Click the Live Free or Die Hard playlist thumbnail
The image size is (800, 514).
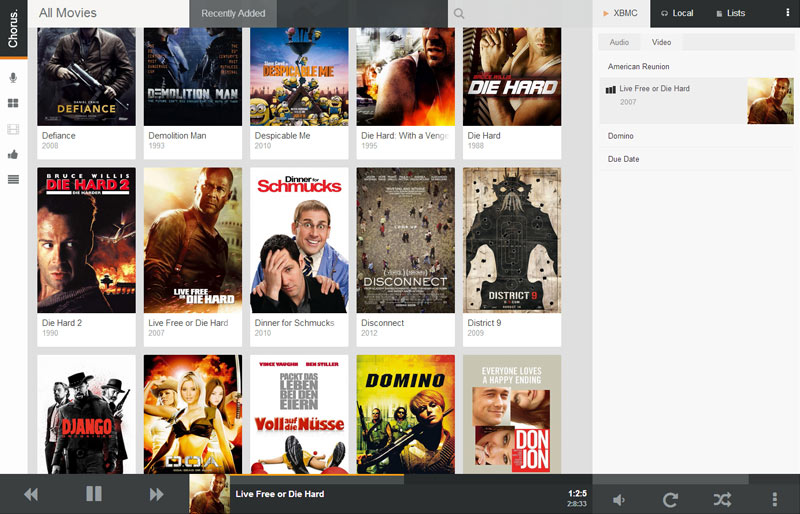click(770, 101)
